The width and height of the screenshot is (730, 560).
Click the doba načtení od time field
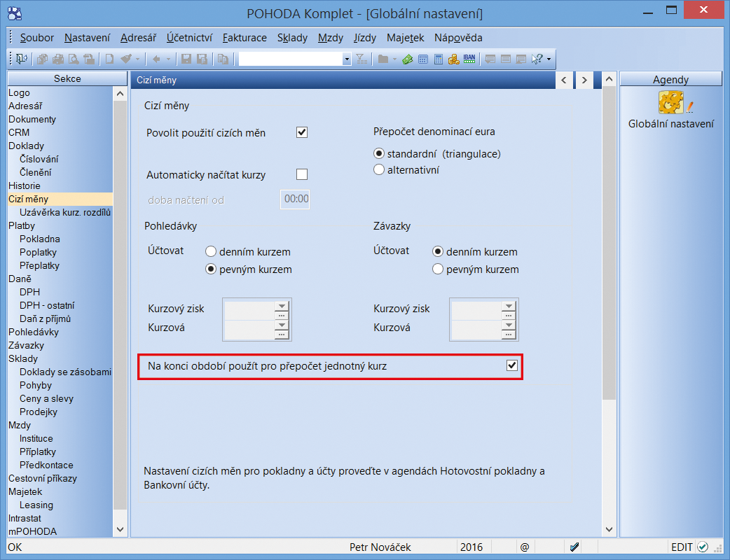click(295, 199)
